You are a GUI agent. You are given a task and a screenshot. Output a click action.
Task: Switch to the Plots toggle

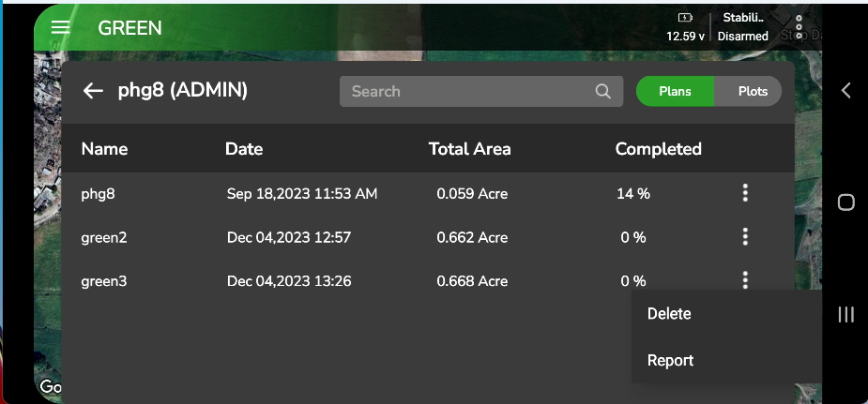click(753, 91)
